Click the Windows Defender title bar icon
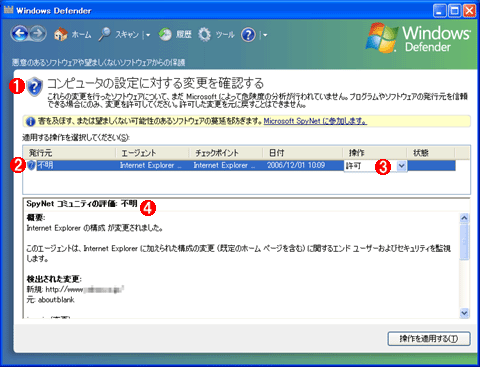The width and height of the screenshot is (480, 367). point(9,10)
